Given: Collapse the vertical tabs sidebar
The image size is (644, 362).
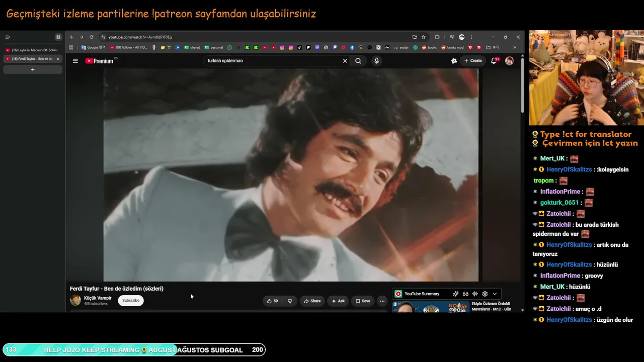Looking at the screenshot, I should [x=8, y=37].
